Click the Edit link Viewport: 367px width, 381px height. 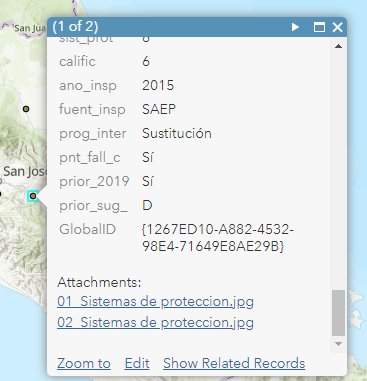pyautogui.click(x=137, y=363)
